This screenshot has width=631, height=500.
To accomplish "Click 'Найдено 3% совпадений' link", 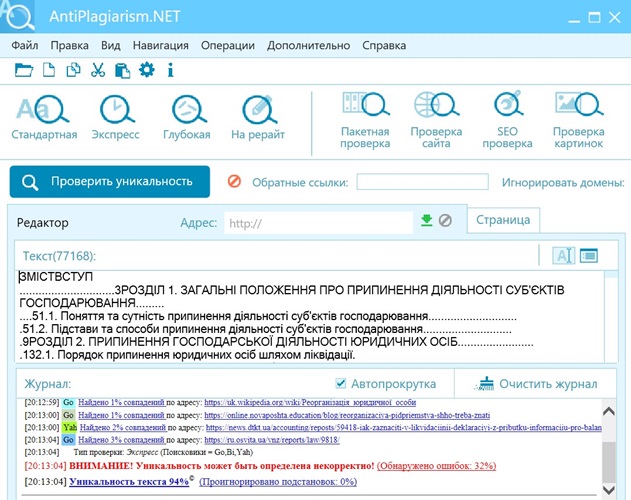I will 121,440.
